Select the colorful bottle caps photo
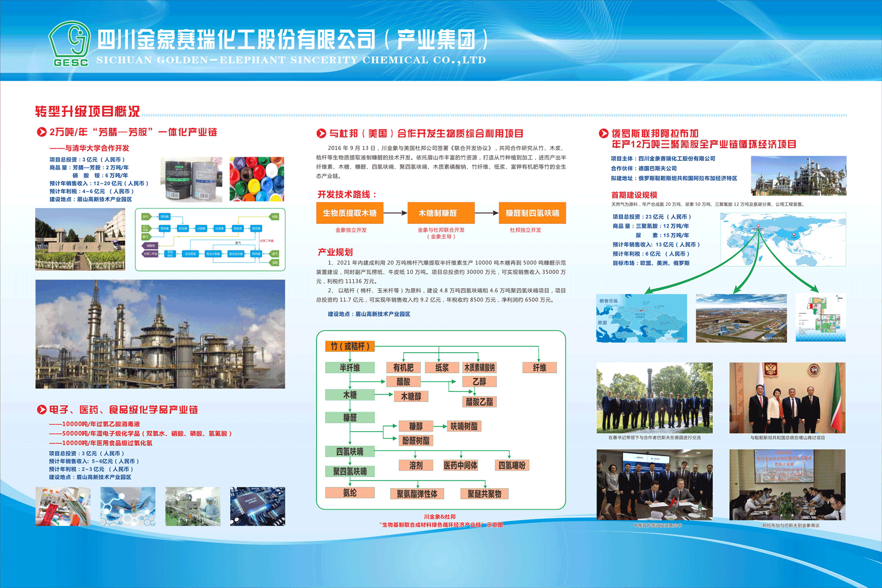This screenshot has width=882, height=588. click(x=257, y=179)
